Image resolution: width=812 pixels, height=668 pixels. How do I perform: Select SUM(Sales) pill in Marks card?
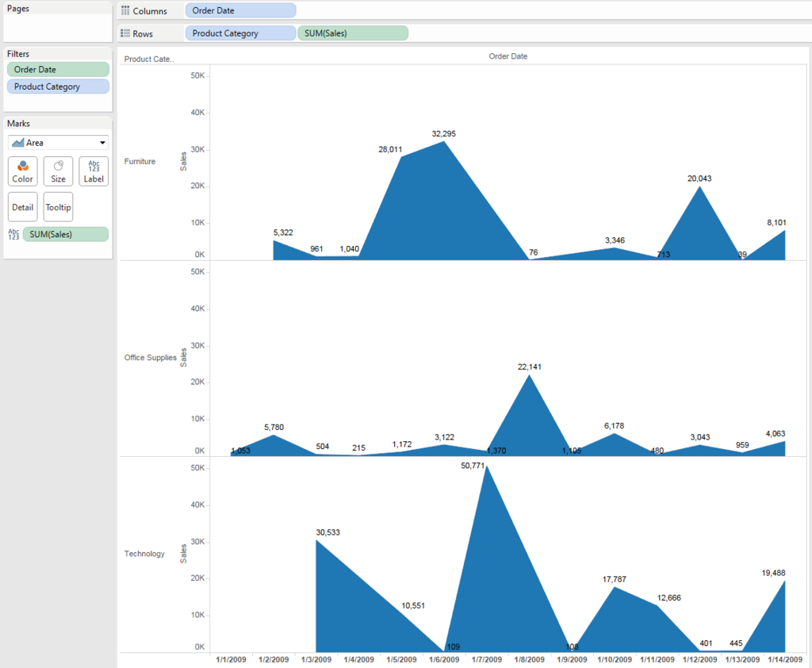pyautogui.click(x=66, y=234)
